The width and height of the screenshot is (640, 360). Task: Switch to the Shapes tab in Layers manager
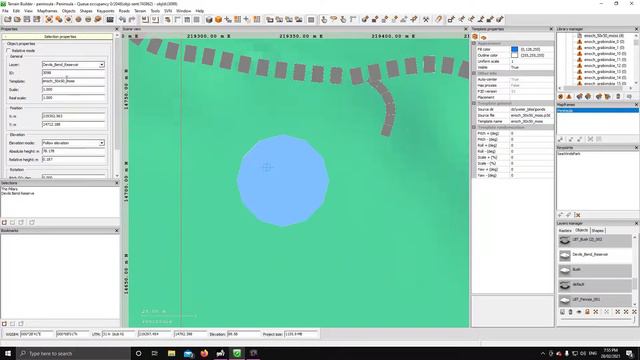(x=597, y=231)
